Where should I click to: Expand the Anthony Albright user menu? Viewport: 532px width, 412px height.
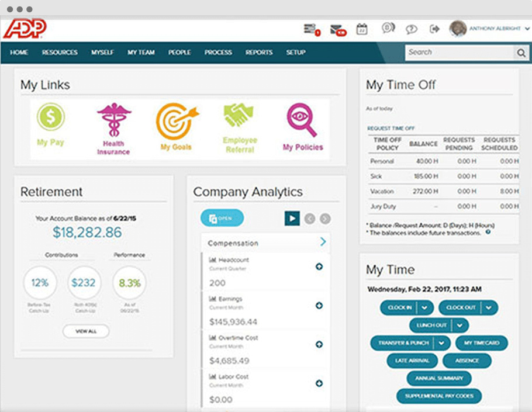[x=527, y=29]
